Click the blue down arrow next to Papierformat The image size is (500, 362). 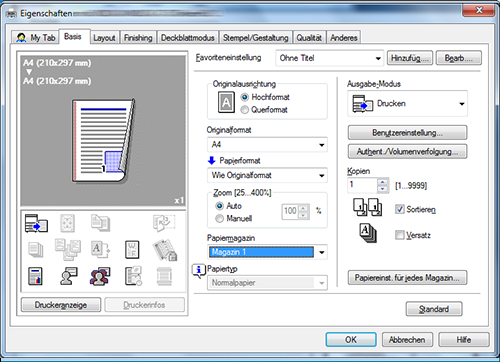pos(212,161)
